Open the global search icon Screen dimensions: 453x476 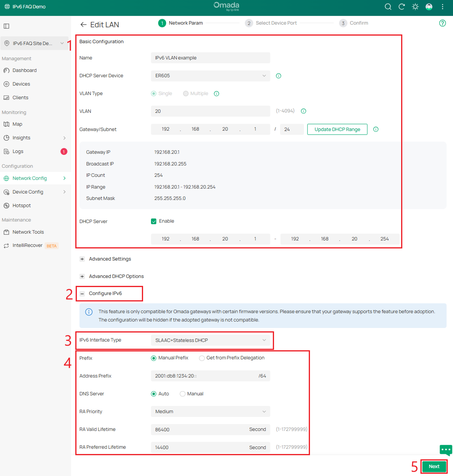(x=388, y=7)
